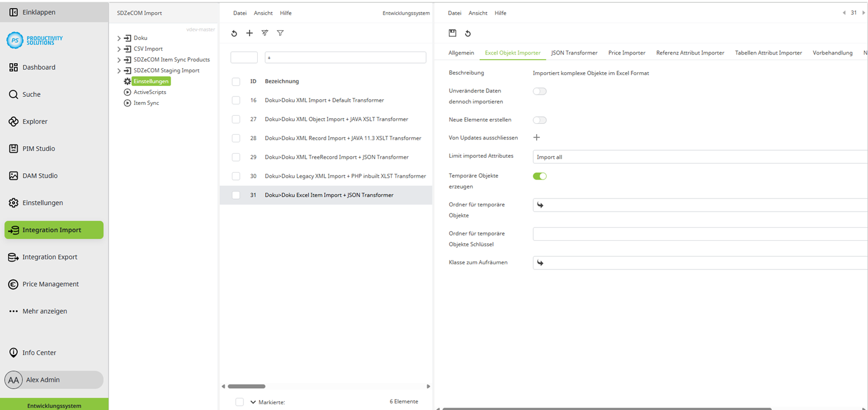
Task: Disable Temporäre Objekte erzeugen
Action: click(539, 176)
